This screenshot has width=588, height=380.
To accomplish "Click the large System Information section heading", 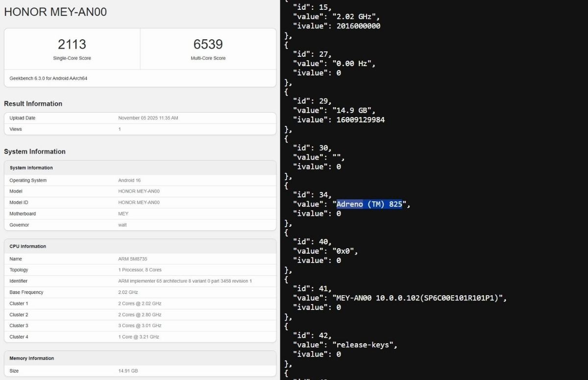I will coord(35,152).
